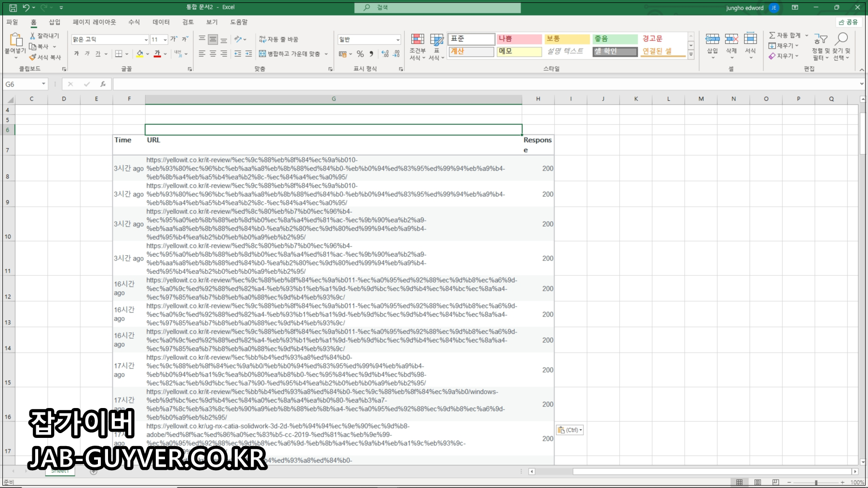Click the Share (공유) button
The image size is (868, 488).
tap(849, 22)
